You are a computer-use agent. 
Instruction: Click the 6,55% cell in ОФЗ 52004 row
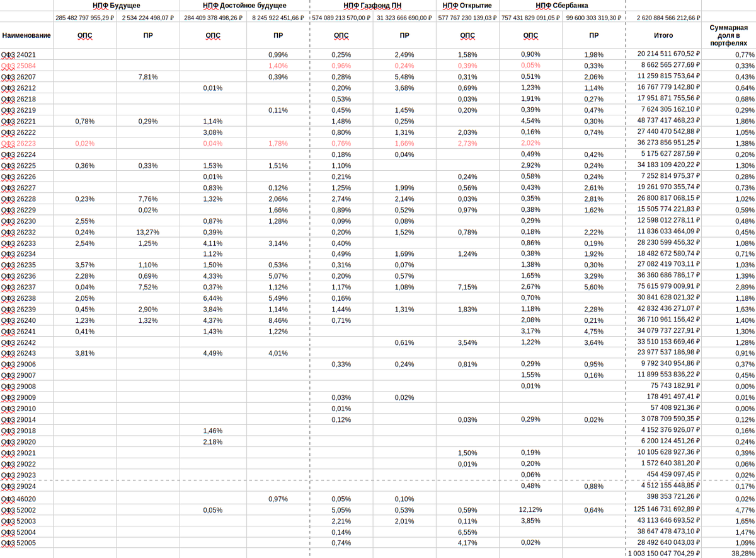(x=467, y=532)
